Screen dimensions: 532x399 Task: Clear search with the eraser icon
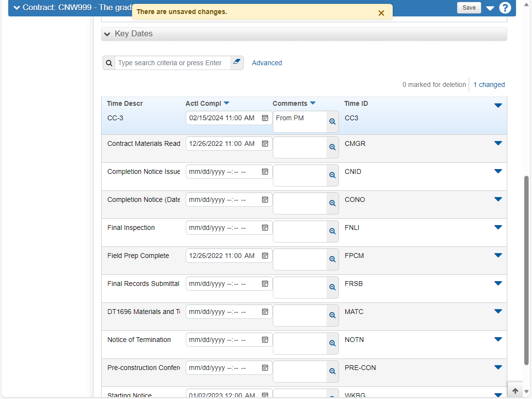[236, 62]
